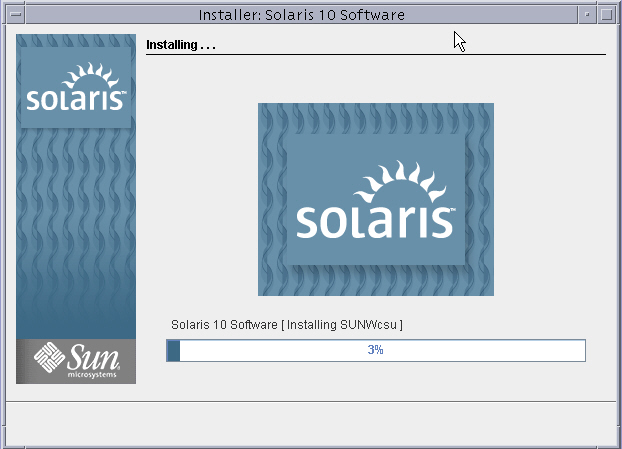Click the large central Solaris splash image
Viewport: 622px width, 449px height.
(376, 200)
